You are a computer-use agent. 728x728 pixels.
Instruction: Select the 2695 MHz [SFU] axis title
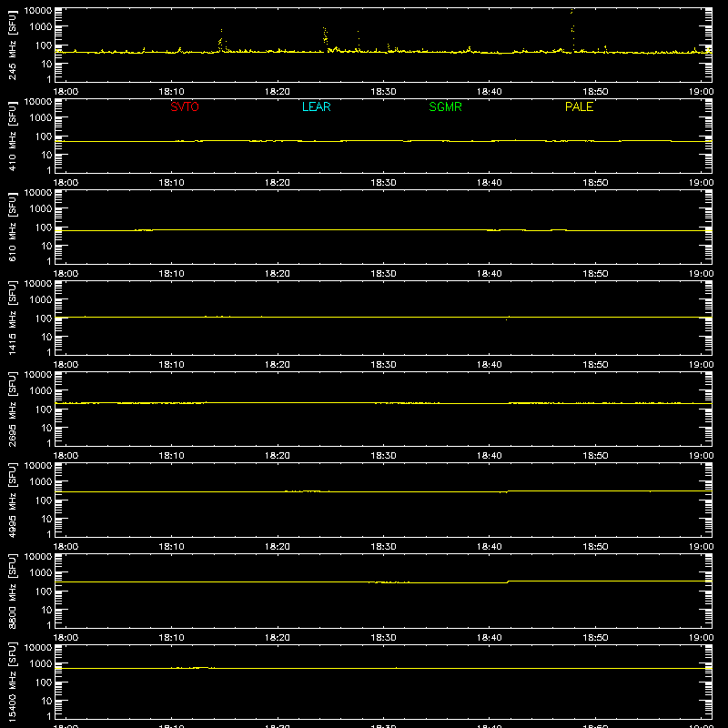[12, 409]
